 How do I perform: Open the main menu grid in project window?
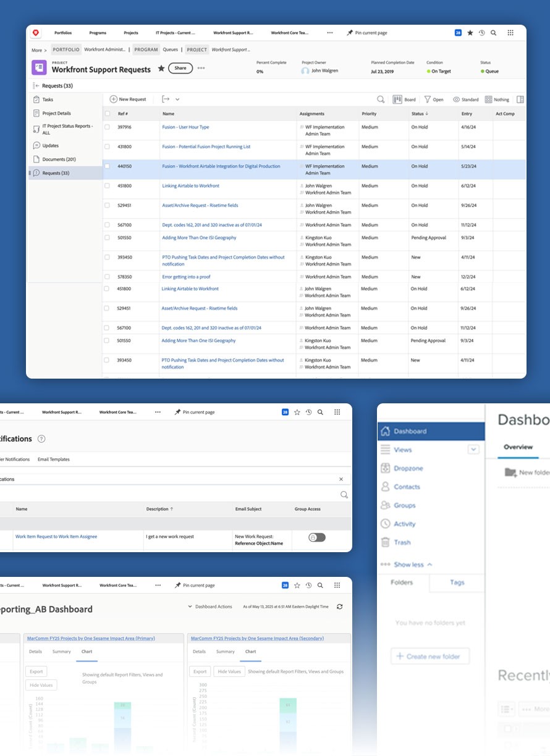[x=510, y=33]
